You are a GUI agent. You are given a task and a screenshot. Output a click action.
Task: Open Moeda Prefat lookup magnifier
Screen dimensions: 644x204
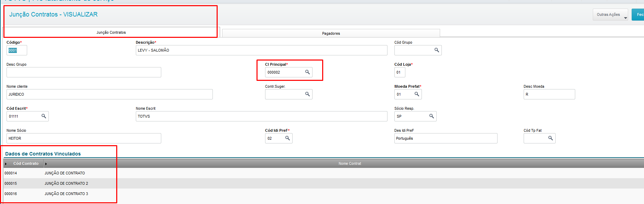tap(417, 94)
